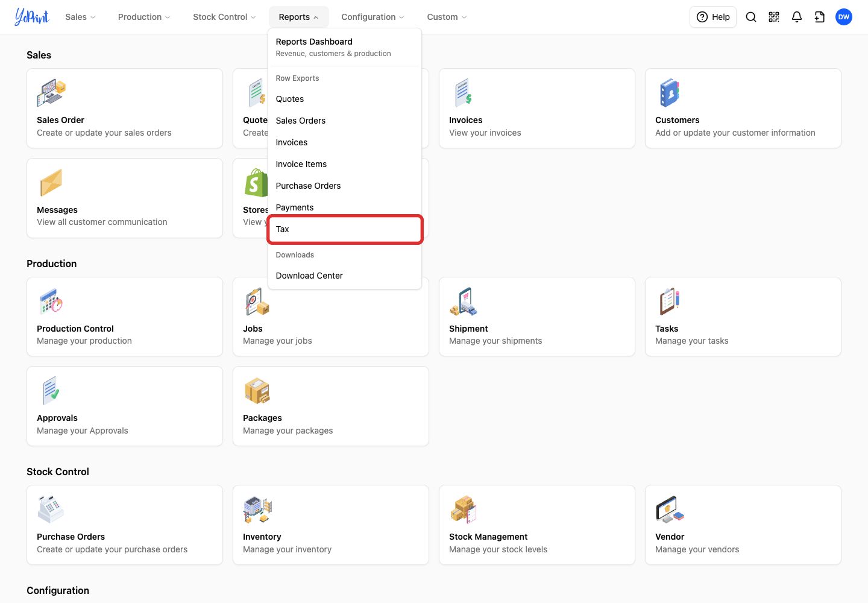Expand the Sales menu dropdown
This screenshot has width=868, height=603.
80,17
